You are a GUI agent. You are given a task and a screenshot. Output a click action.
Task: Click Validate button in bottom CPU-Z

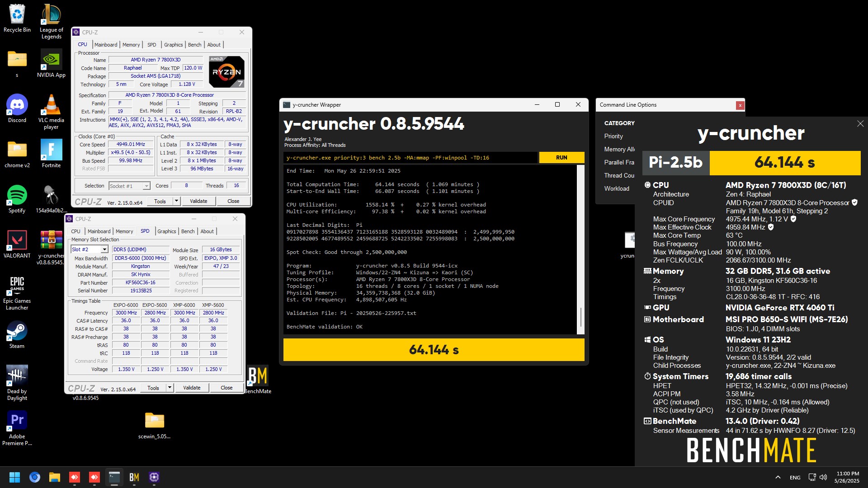coord(192,388)
